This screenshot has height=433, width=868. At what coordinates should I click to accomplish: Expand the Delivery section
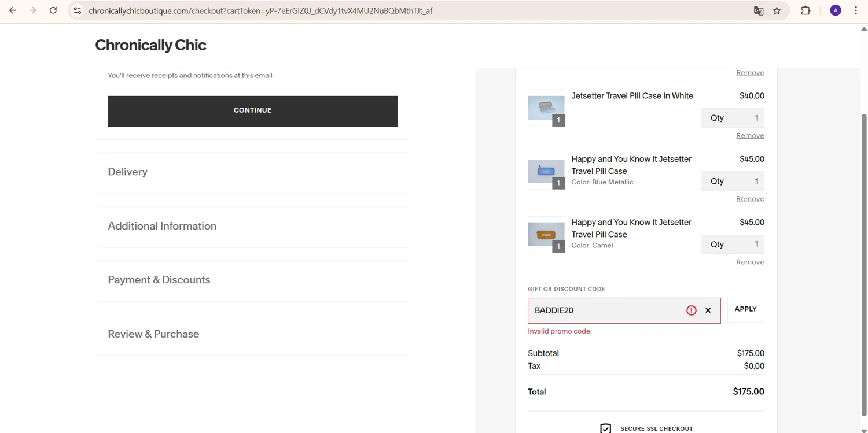click(x=252, y=173)
